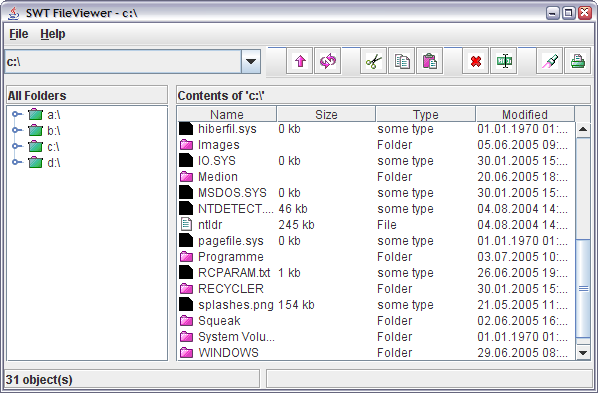Select the d:\ label in folder tree
This screenshot has width=598, height=393.
tap(54, 163)
